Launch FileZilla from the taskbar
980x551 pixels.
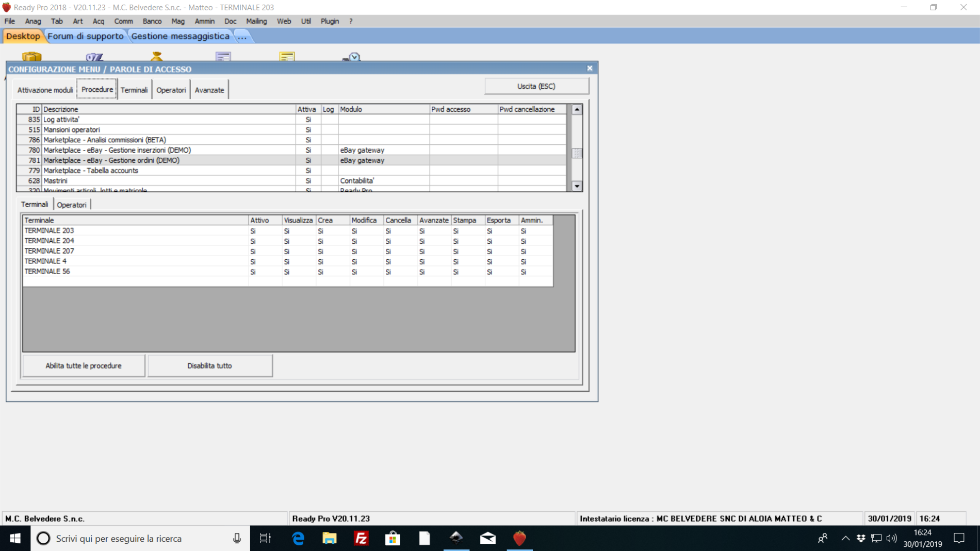361,538
